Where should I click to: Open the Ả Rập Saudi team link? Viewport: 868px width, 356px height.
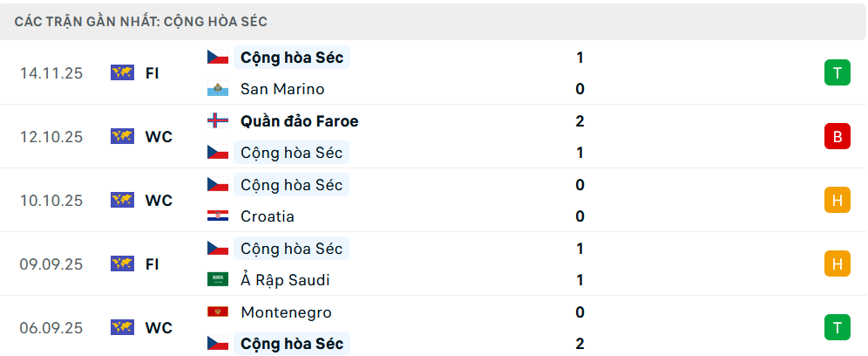coord(284,280)
